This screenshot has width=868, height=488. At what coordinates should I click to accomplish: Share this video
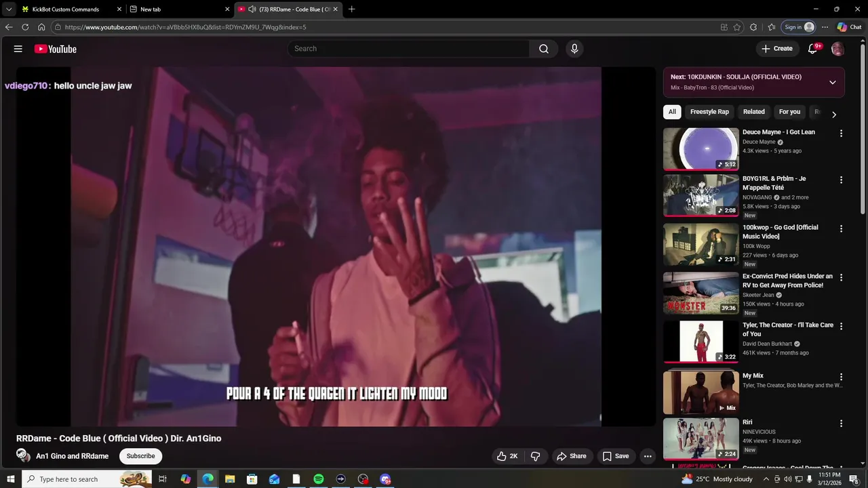tap(571, 456)
